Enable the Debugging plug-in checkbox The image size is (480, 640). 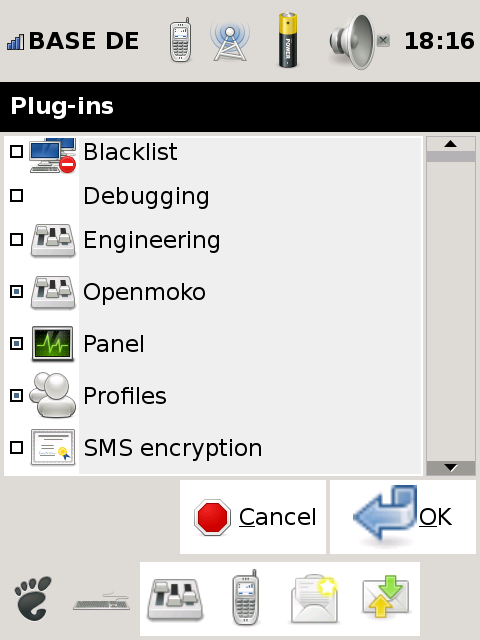(16, 196)
